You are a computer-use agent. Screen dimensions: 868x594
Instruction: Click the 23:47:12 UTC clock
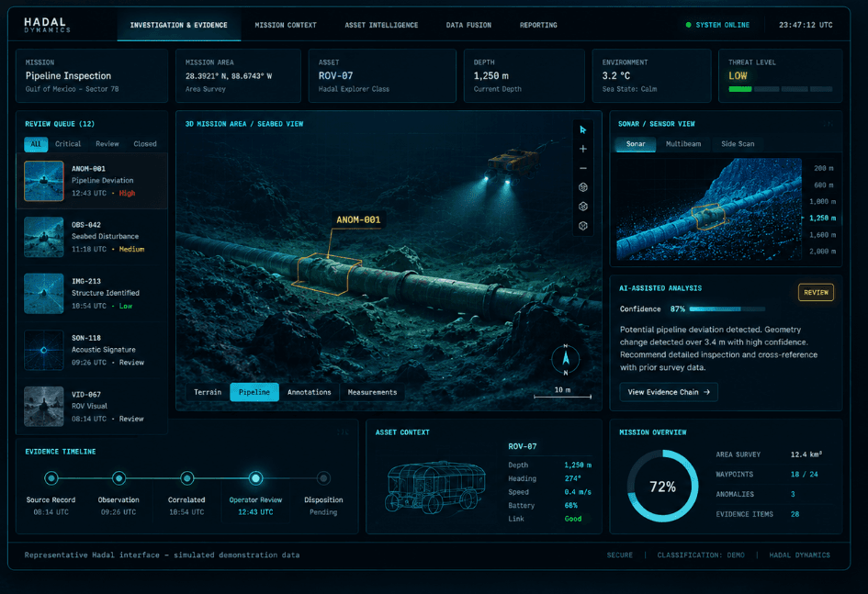click(x=806, y=26)
